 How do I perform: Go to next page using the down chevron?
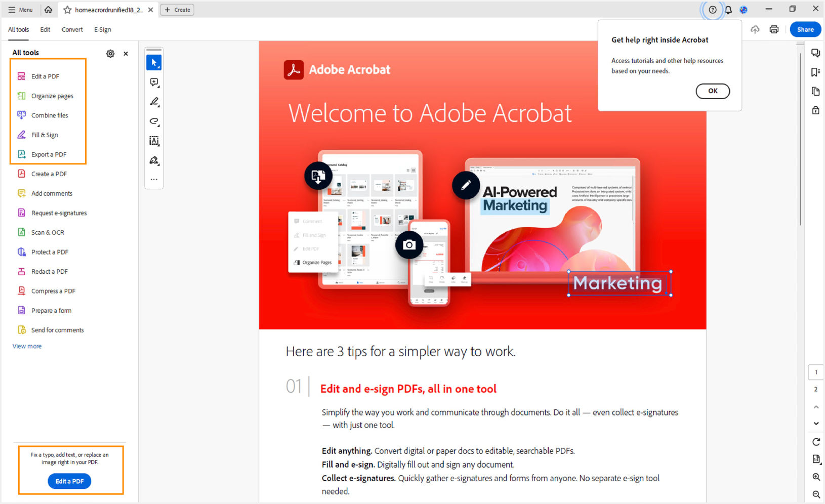coord(816,424)
